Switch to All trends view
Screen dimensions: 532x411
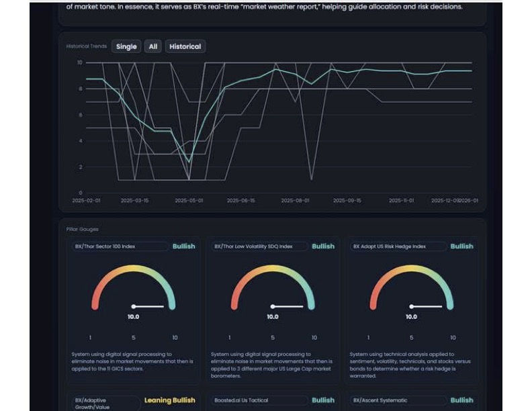[x=153, y=46]
